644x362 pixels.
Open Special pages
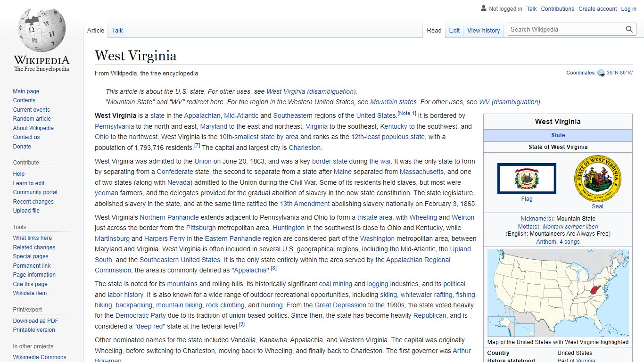point(31,256)
